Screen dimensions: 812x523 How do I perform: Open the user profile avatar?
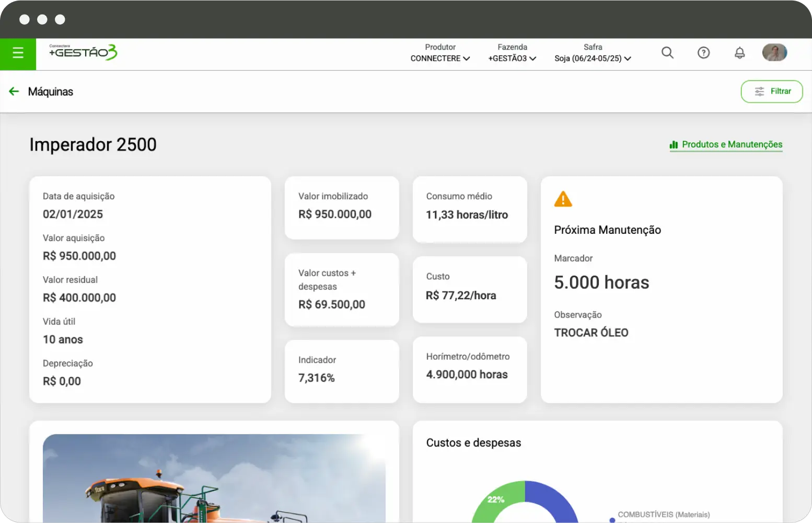pos(774,53)
